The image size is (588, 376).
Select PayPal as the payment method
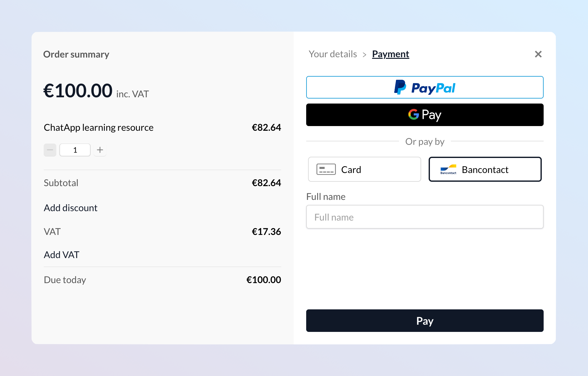click(x=425, y=87)
